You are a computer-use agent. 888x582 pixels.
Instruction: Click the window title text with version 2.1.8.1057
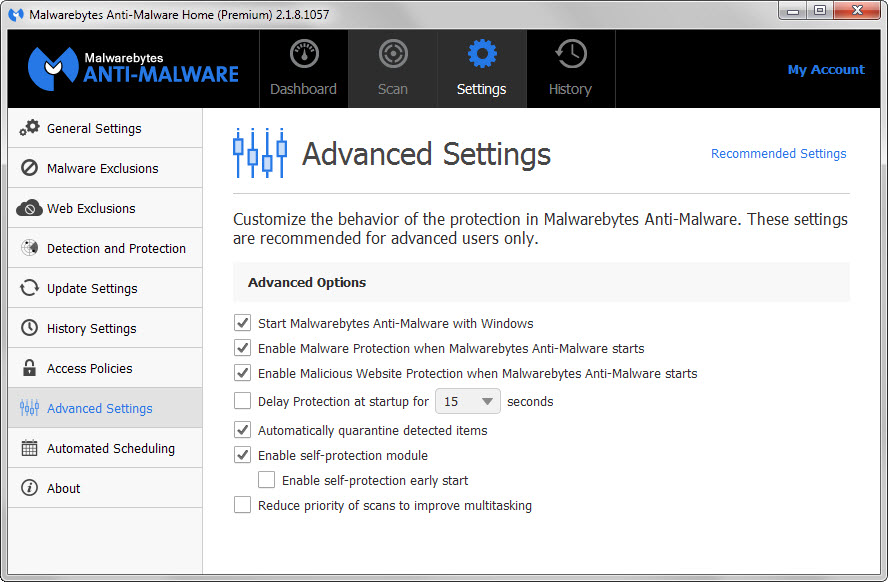coord(179,15)
